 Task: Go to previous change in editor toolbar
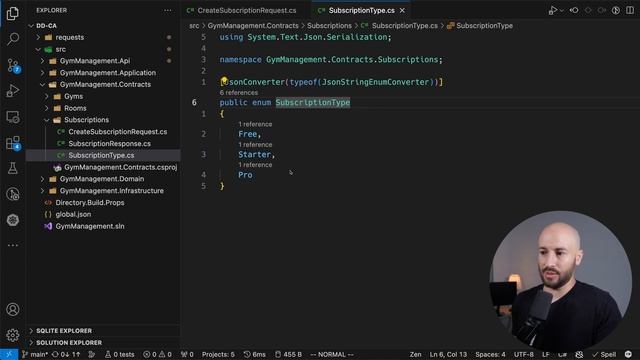[x=574, y=10]
